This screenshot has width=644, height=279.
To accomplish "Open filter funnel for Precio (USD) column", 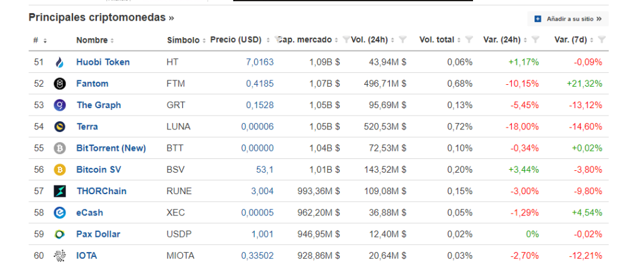I will (278, 40).
